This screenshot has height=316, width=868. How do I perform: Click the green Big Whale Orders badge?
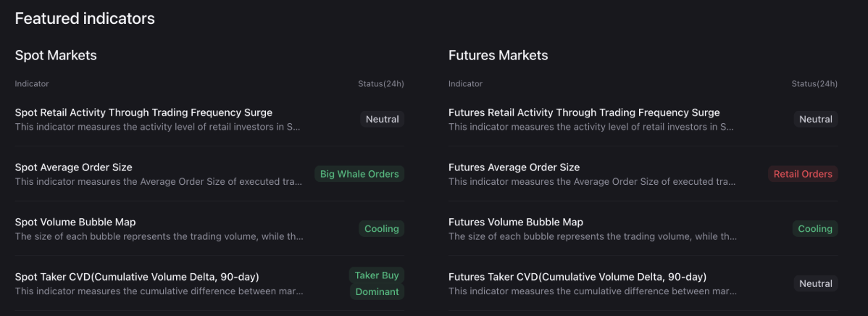click(359, 174)
